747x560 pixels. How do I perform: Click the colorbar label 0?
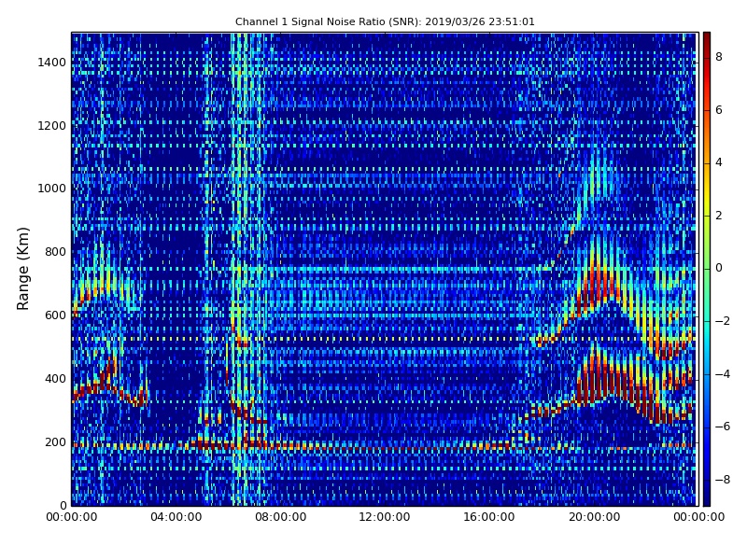coord(719,268)
